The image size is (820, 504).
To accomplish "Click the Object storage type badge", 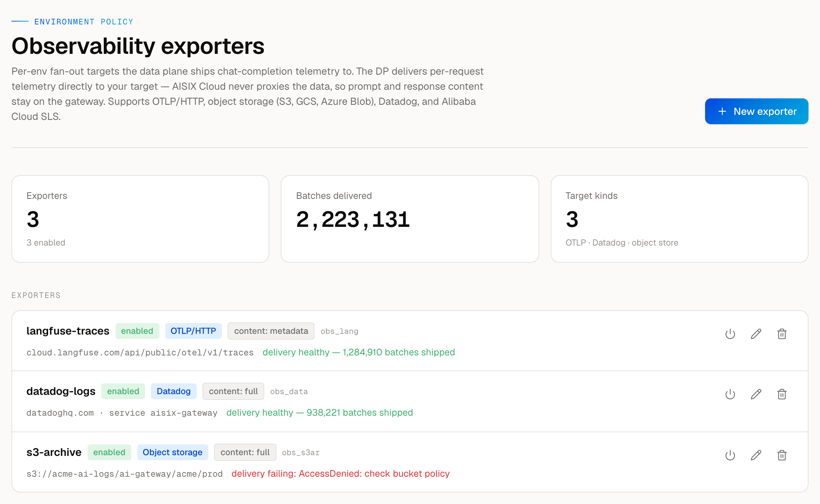I will (x=173, y=452).
